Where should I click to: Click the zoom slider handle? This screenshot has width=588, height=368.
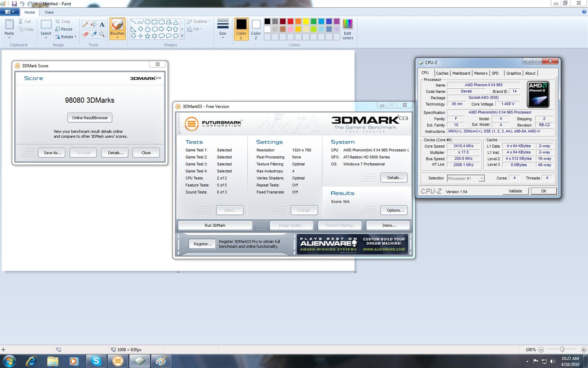[x=562, y=350]
